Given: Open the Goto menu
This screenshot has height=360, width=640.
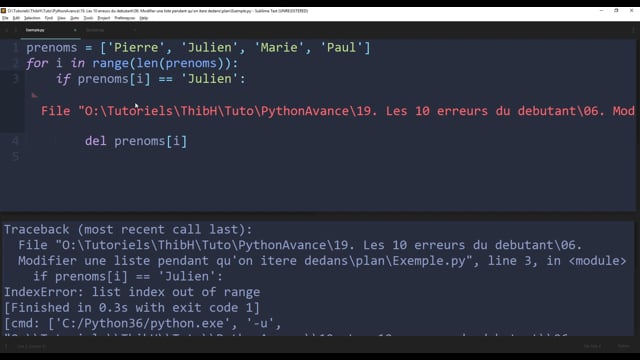Looking at the screenshot, I should pyautogui.click(x=74, y=18).
